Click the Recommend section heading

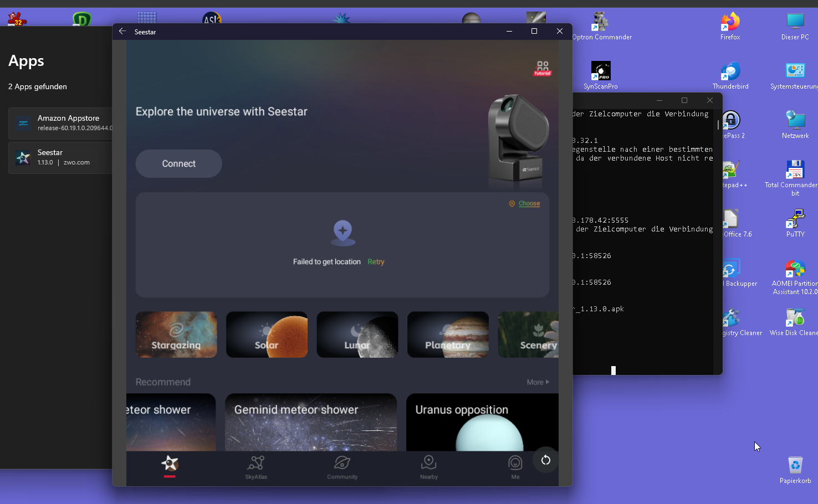(163, 382)
